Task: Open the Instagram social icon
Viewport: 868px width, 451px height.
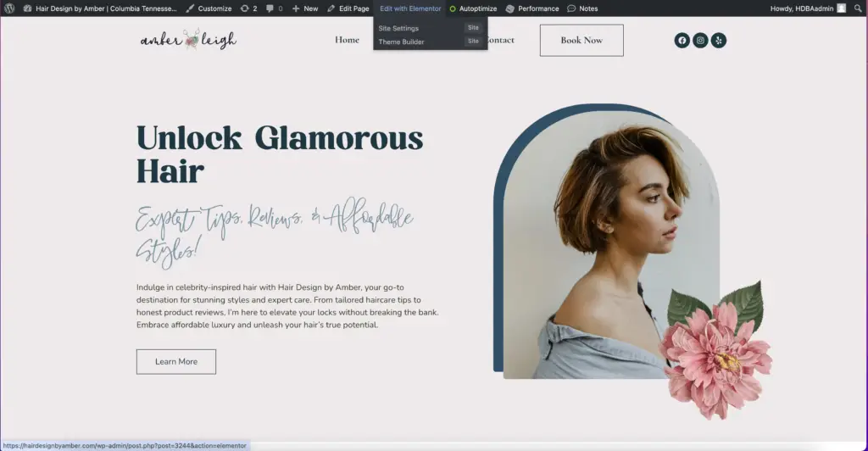Action: (x=700, y=40)
